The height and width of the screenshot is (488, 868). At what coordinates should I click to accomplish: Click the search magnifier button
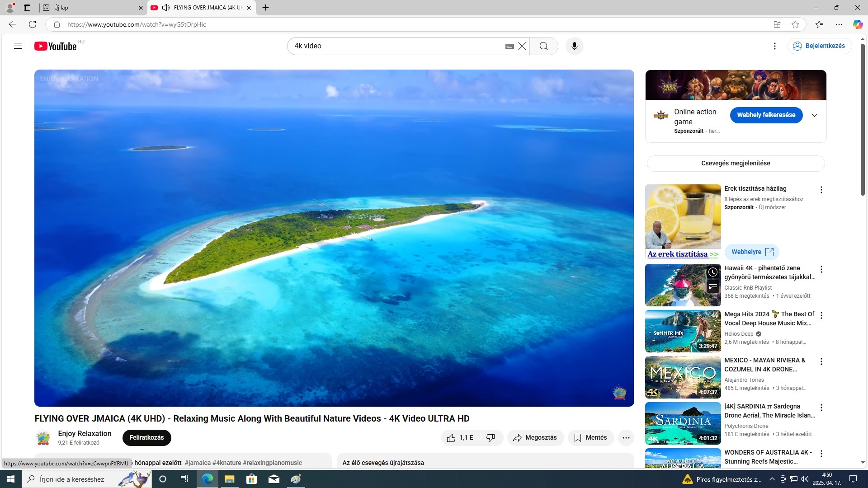[x=543, y=46]
